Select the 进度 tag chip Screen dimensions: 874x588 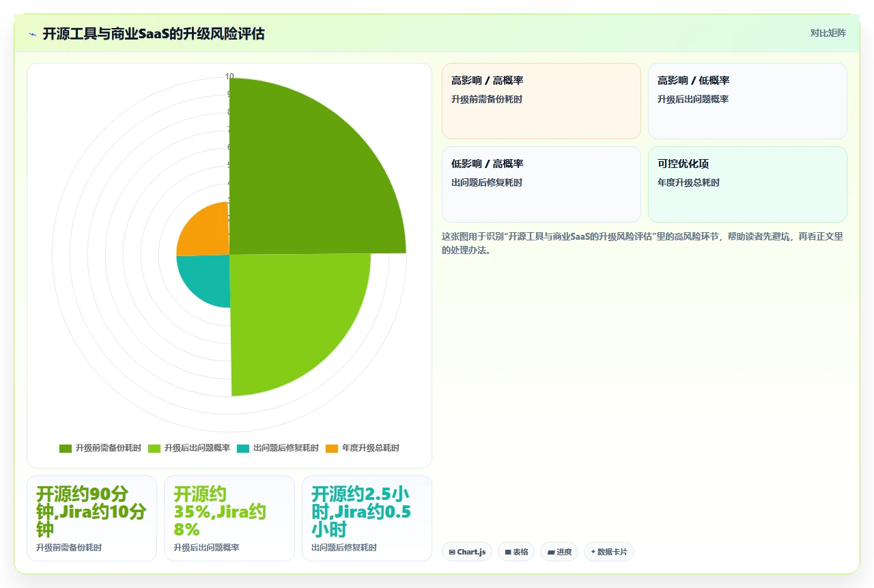pyautogui.click(x=559, y=552)
